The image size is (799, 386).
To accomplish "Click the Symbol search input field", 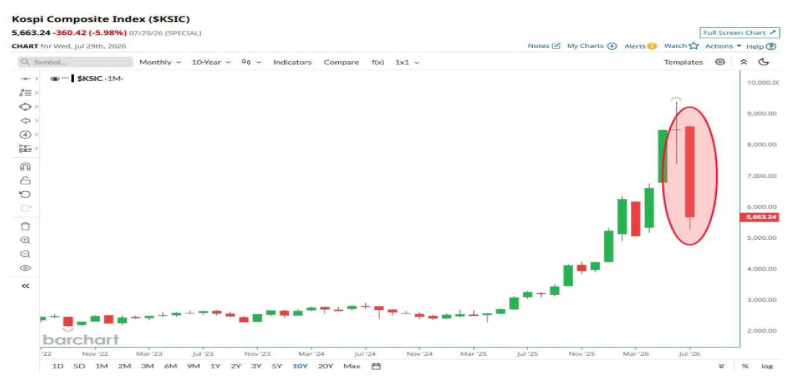I will pyautogui.click(x=75, y=62).
